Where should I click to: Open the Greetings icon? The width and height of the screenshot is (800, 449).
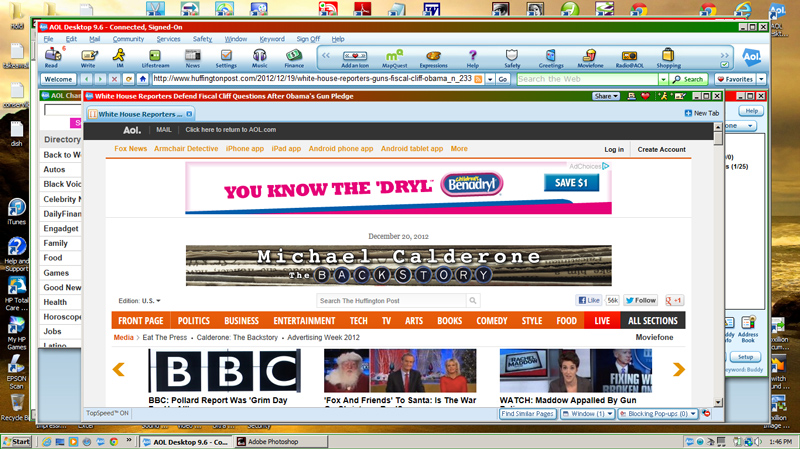coord(551,58)
